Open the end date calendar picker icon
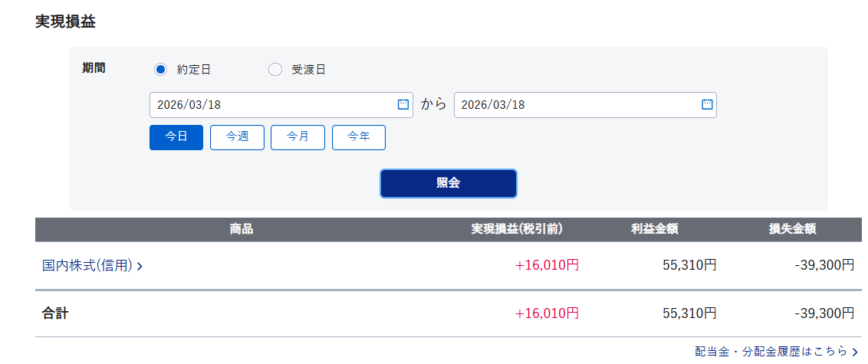The height and width of the screenshot is (364, 868). [x=707, y=105]
